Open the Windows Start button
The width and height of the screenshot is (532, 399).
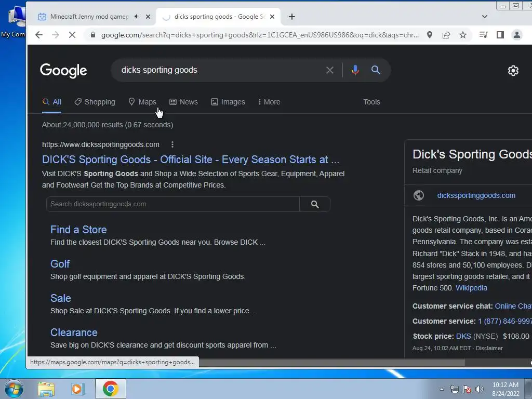pos(14,389)
